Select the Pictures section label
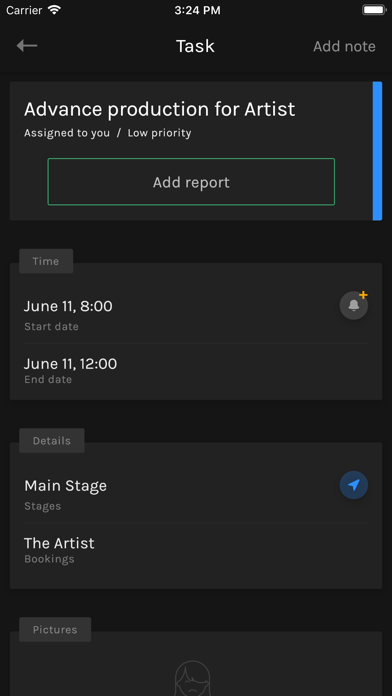 click(55, 629)
